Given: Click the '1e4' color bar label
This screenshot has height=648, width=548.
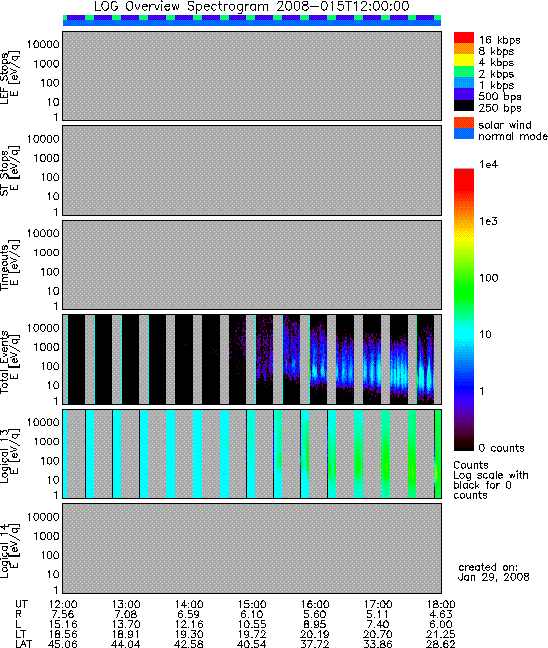Looking at the screenshot, I should 488,164.
